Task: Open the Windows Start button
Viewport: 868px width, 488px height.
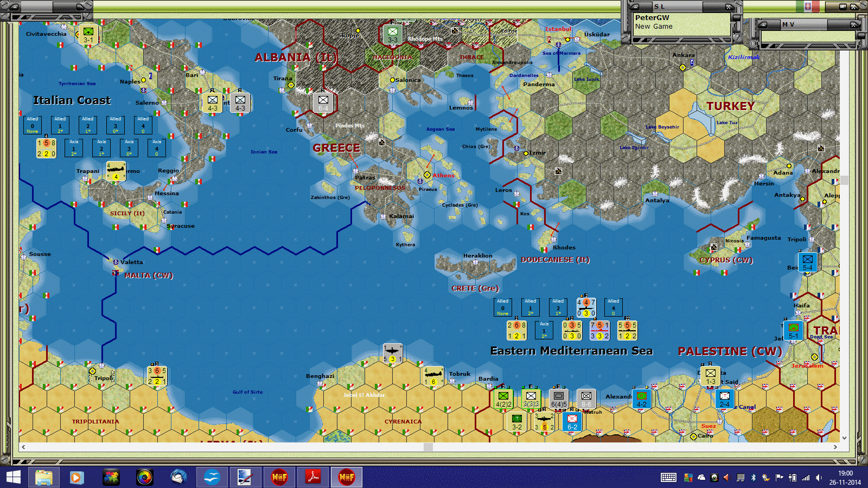Action: point(13,477)
